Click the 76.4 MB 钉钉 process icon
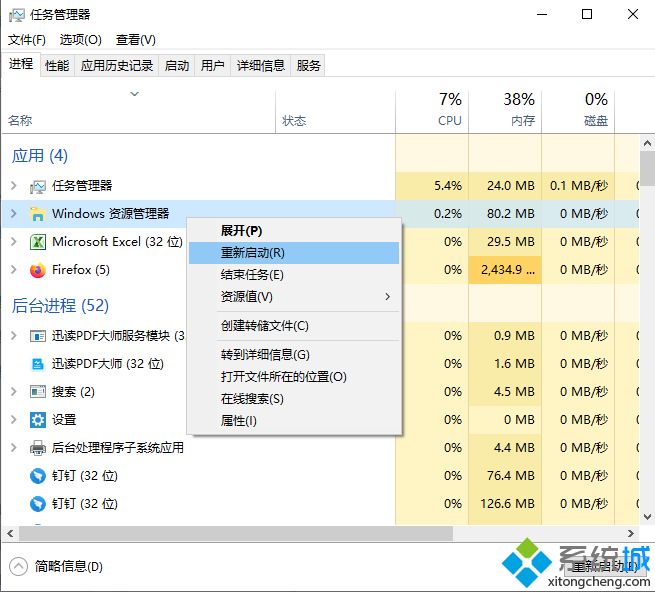This screenshot has width=655, height=592. [x=38, y=476]
